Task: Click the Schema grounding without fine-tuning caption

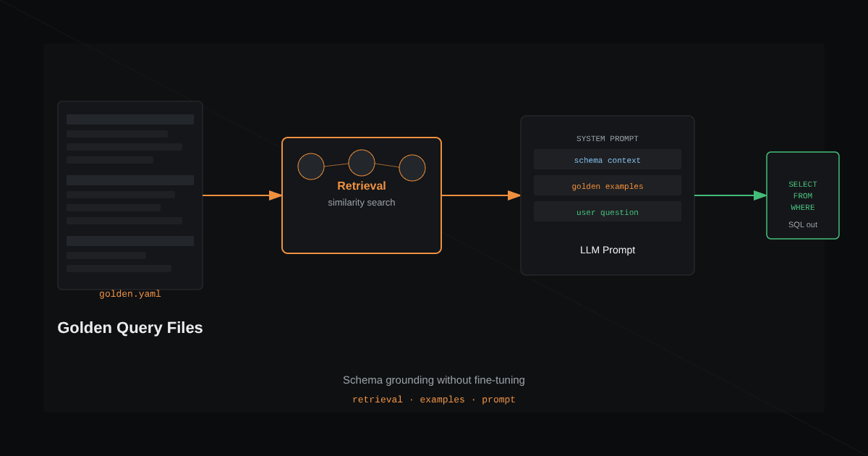Action: 434,380
